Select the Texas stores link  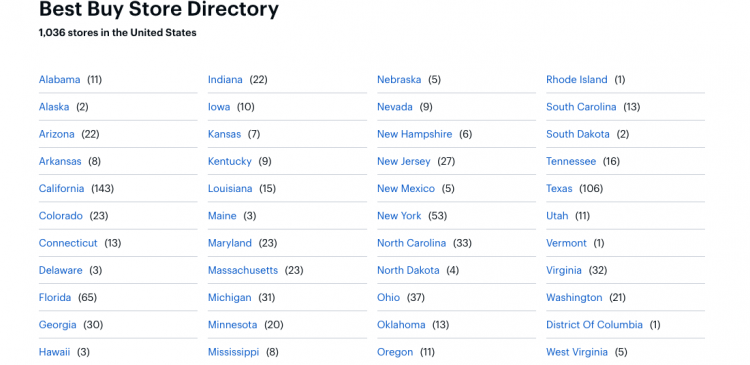559,188
